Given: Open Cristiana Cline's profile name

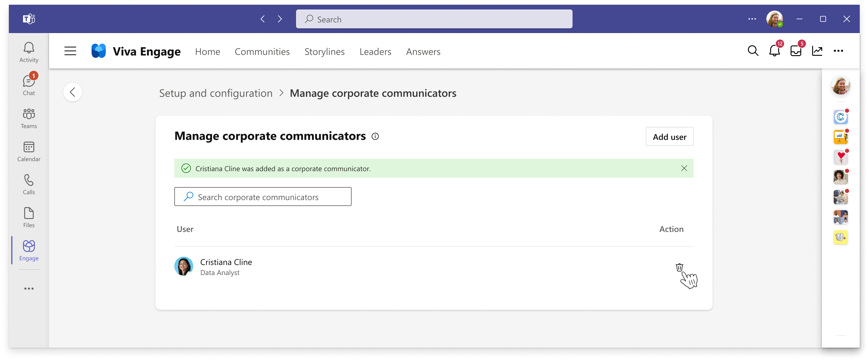Looking at the screenshot, I should point(226,262).
